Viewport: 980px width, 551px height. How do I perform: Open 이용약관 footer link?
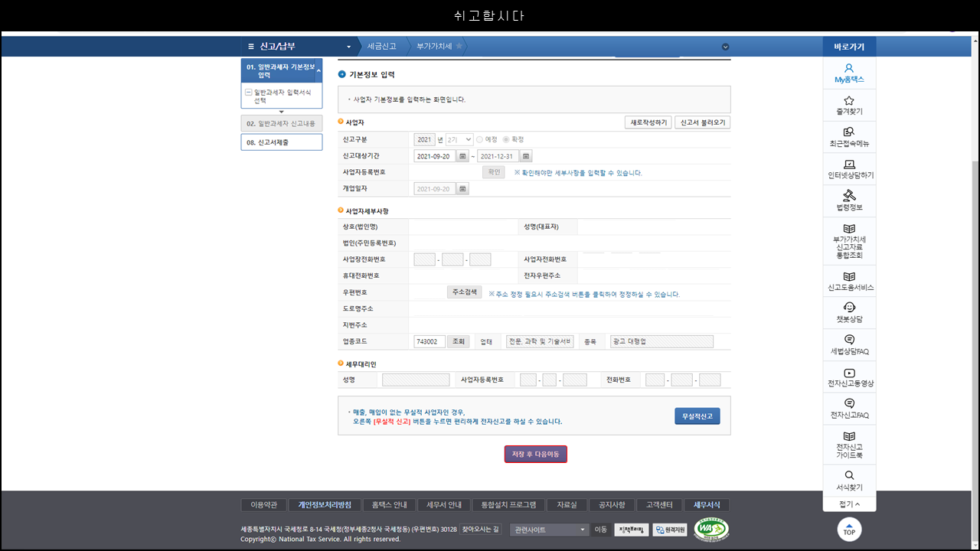(x=263, y=505)
